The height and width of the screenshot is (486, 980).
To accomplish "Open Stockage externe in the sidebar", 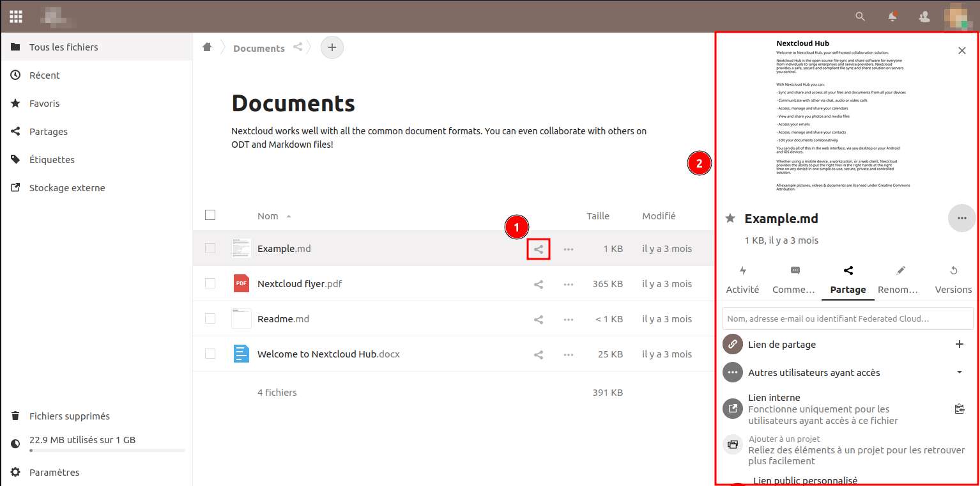I will click(96, 187).
